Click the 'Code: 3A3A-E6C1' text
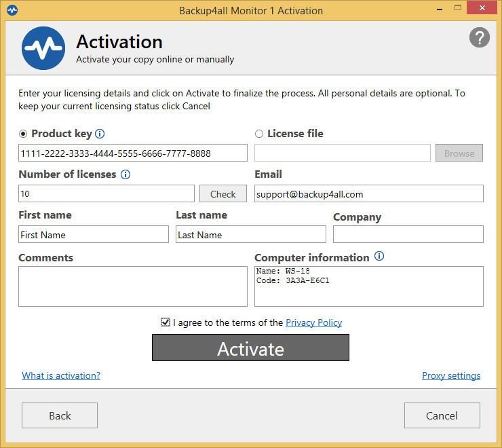The width and height of the screenshot is (502, 448). pos(292,281)
